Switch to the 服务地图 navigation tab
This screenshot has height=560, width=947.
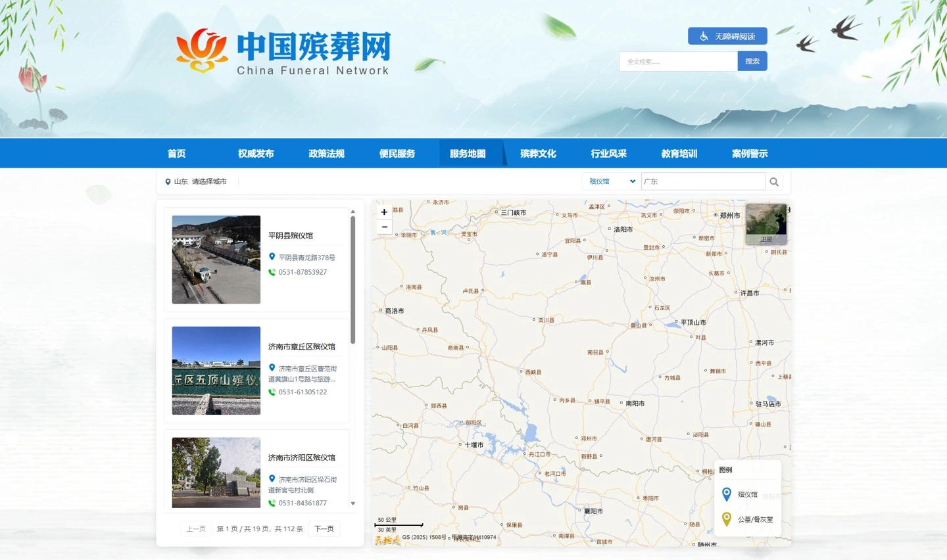[x=468, y=153]
